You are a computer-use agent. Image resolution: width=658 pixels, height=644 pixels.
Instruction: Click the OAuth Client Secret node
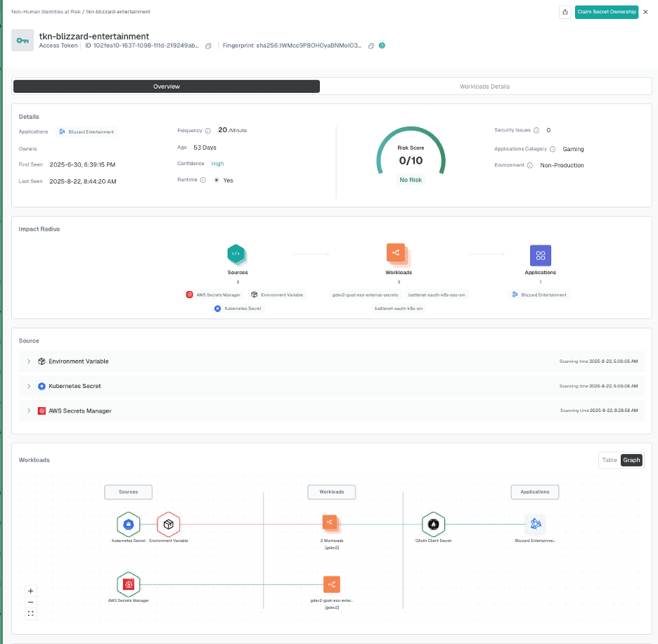click(434, 524)
